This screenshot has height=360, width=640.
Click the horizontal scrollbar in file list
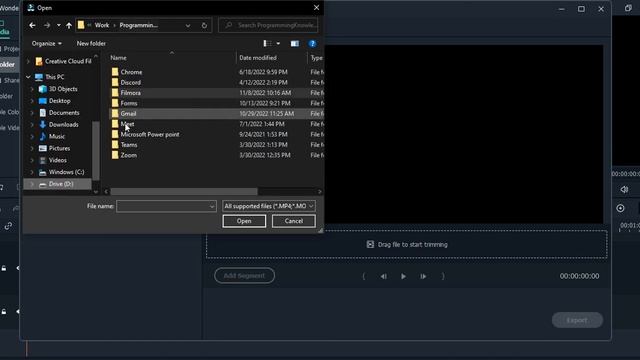[184, 191]
